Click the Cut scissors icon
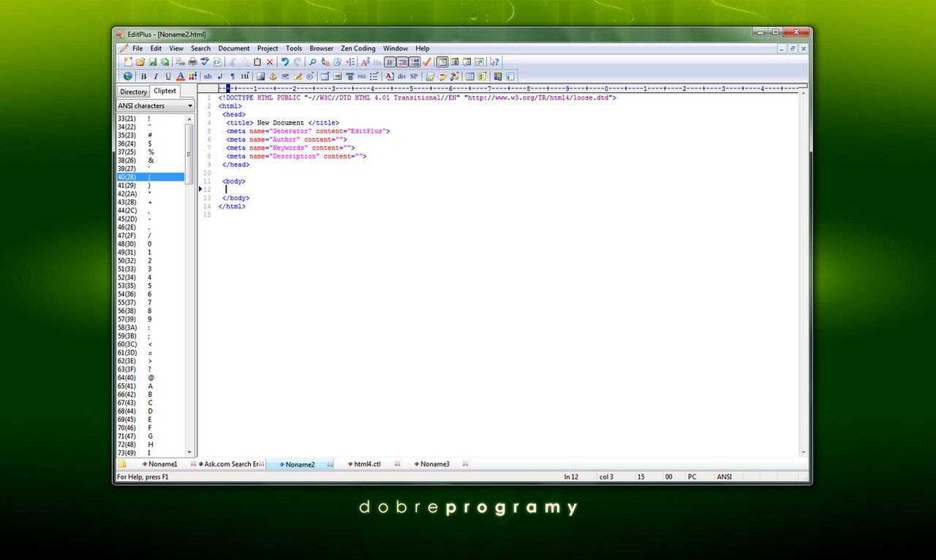 tap(232, 62)
